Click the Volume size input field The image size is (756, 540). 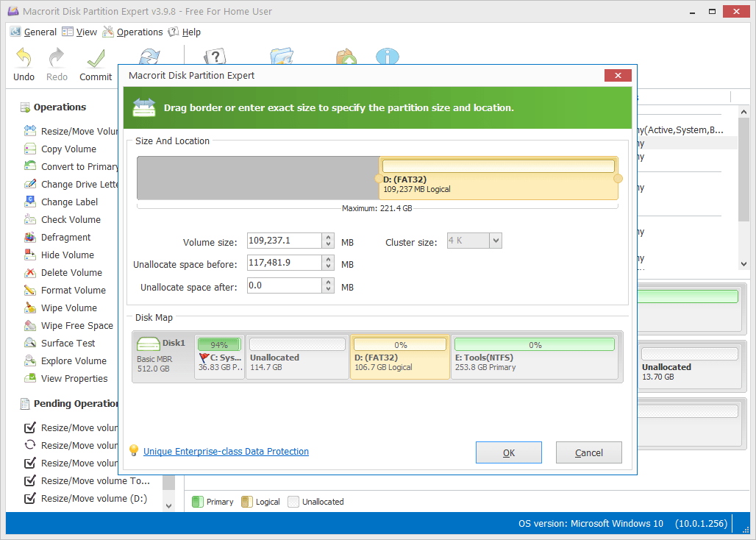pyautogui.click(x=285, y=241)
